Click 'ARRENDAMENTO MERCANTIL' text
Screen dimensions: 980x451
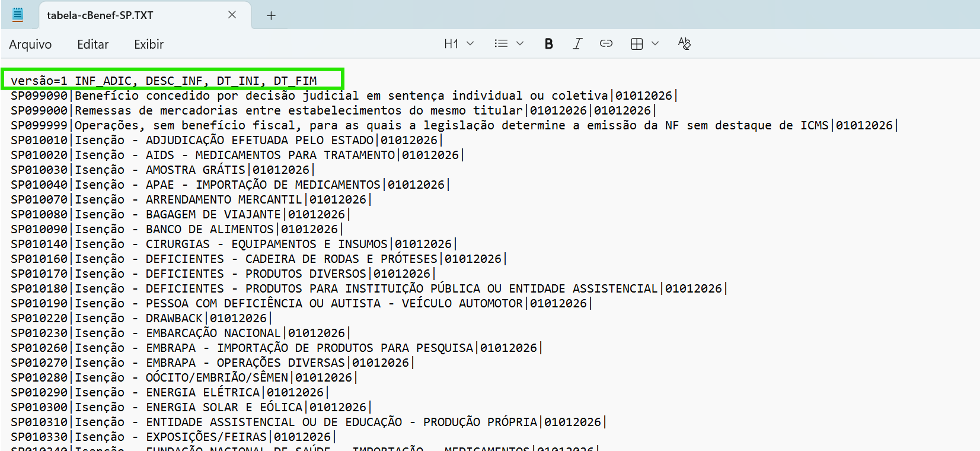pyautogui.click(x=224, y=199)
